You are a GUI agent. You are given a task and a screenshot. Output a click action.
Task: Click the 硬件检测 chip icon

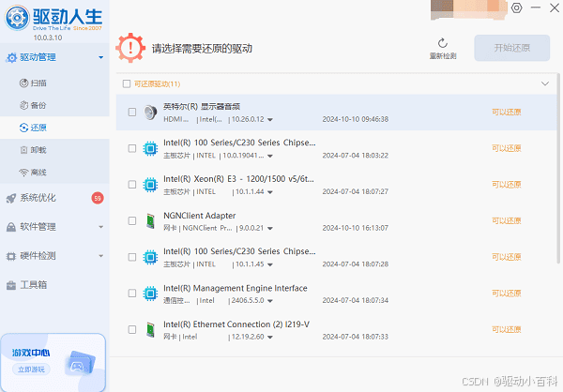(x=11, y=256)
